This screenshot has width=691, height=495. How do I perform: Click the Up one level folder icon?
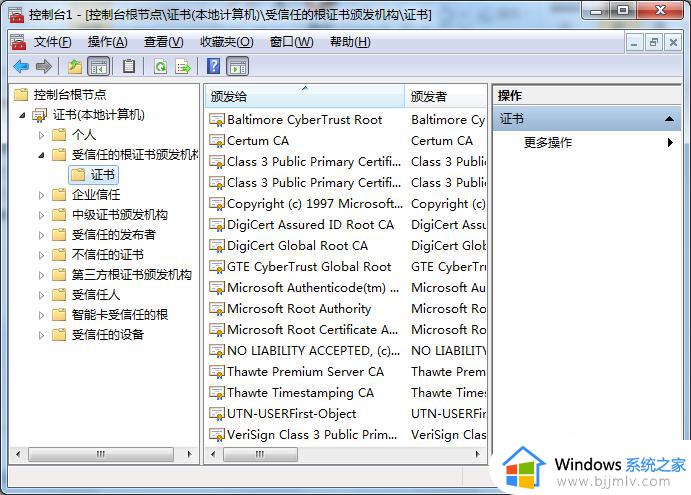tap(74, 67)
